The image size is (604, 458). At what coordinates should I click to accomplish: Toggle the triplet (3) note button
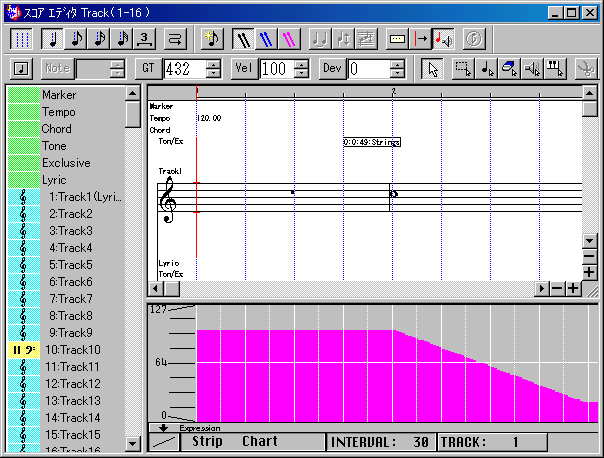click(x=144, y=39)
